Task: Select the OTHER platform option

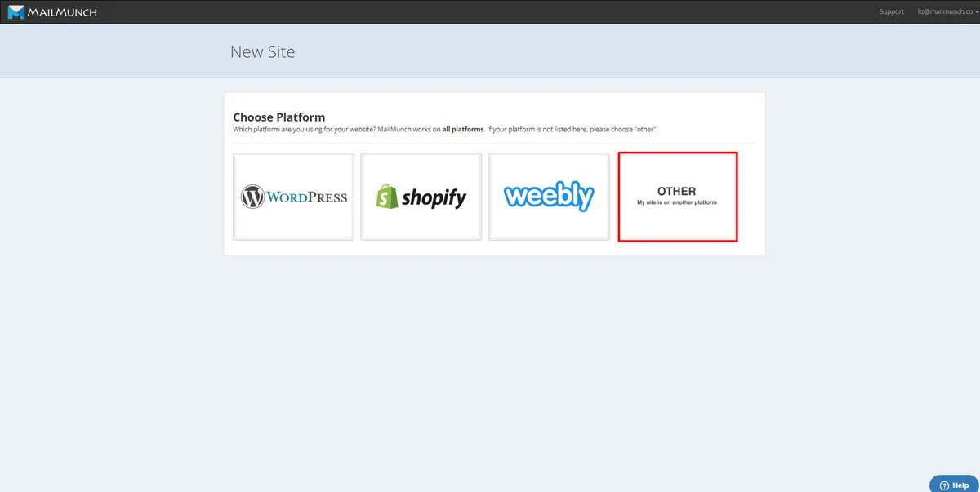Action: tap(677, 197)
